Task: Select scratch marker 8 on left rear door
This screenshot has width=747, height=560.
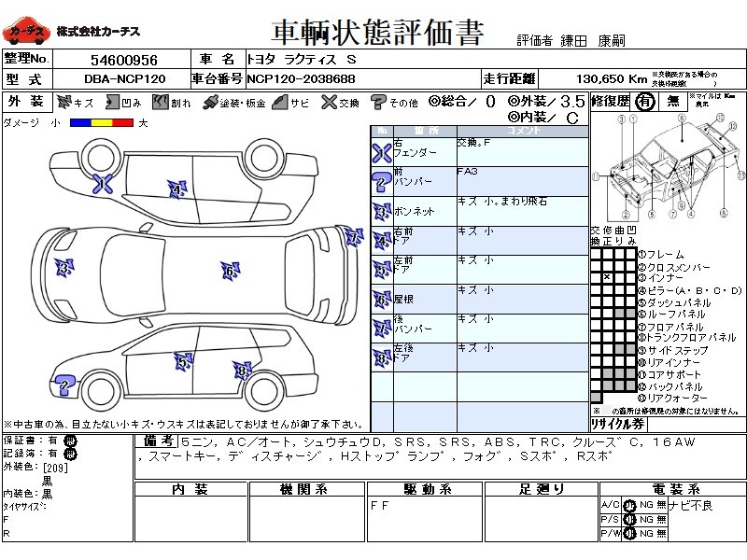Action: pyautogui.click(x=242, y=371)
